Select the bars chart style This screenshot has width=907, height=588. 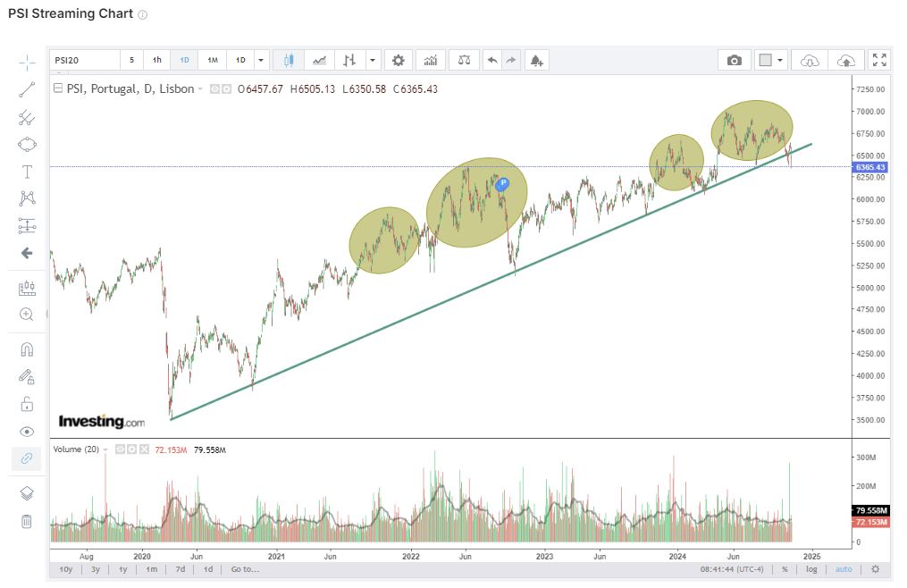pyautogui.click(x=349, y=60)
